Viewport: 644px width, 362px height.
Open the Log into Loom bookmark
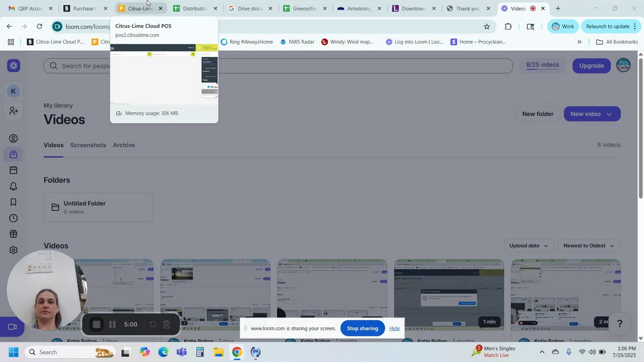point(414,42)
